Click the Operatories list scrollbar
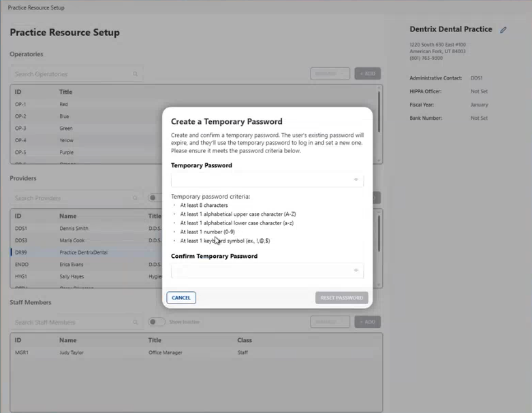This screenshot has height=413, width=532. (380, 116)
